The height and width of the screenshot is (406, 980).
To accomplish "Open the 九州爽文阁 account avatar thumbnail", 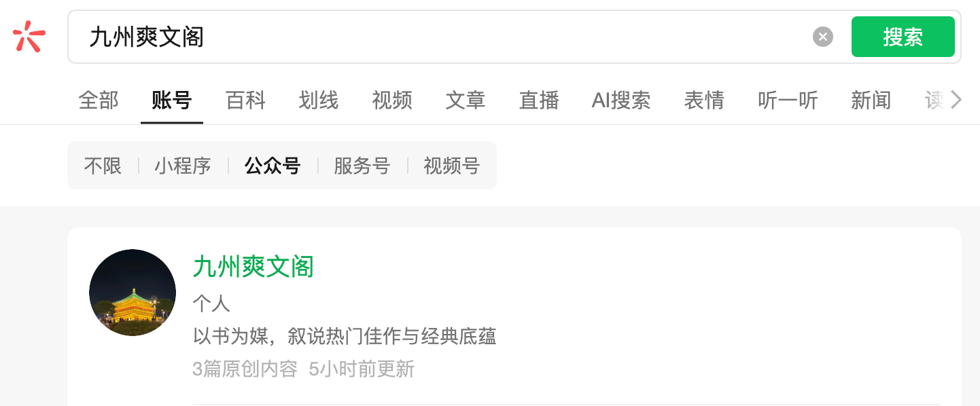I will coord(133,293).
